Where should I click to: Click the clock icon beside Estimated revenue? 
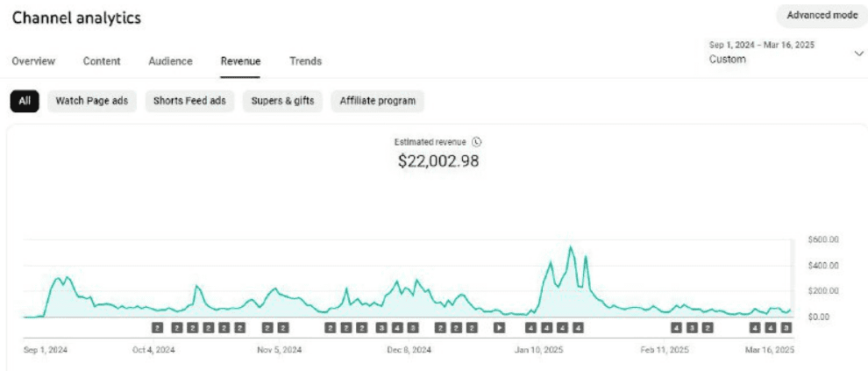click(x=477, y=141)
